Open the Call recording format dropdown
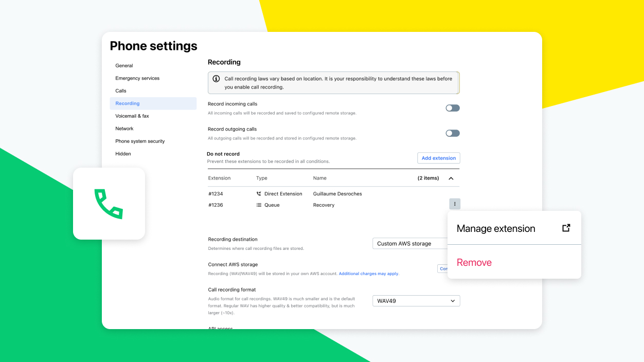The height and width of the screenshot is (362, 644). click(x=416, y=301)
